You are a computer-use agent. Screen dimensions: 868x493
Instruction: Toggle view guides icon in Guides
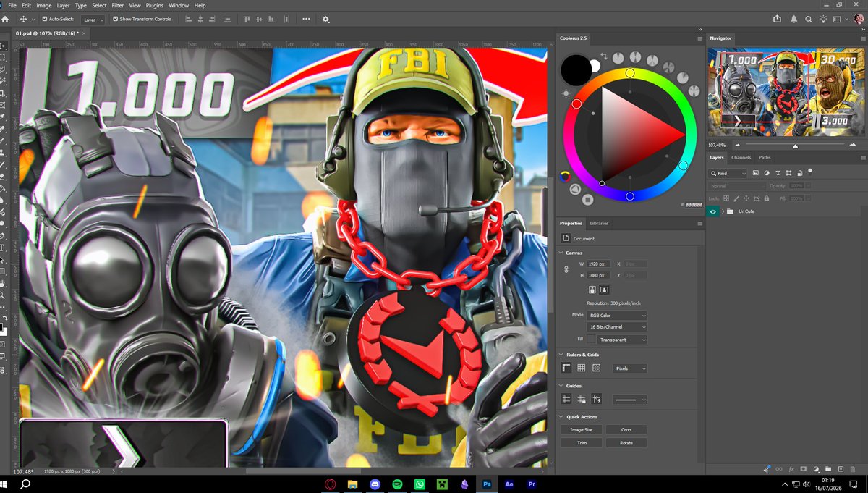point(567,400)
